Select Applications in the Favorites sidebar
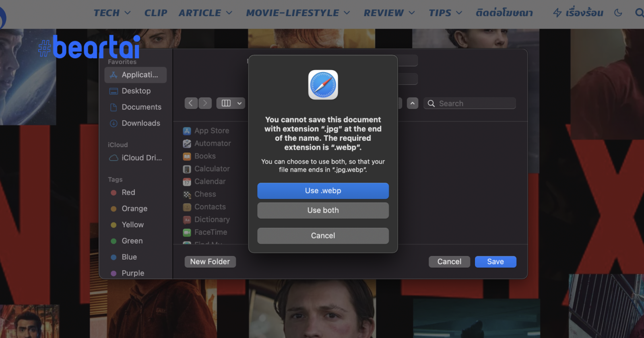 tap(135, 75)
